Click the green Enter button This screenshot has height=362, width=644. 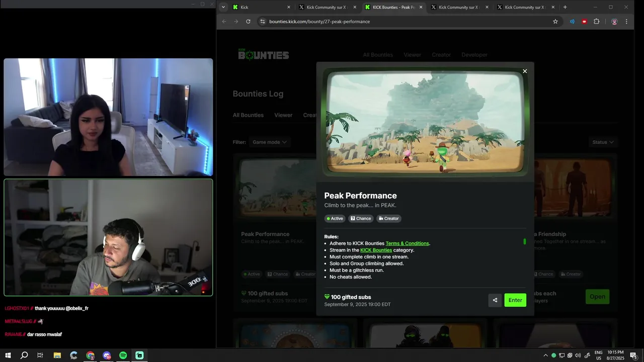pos(515,300)
